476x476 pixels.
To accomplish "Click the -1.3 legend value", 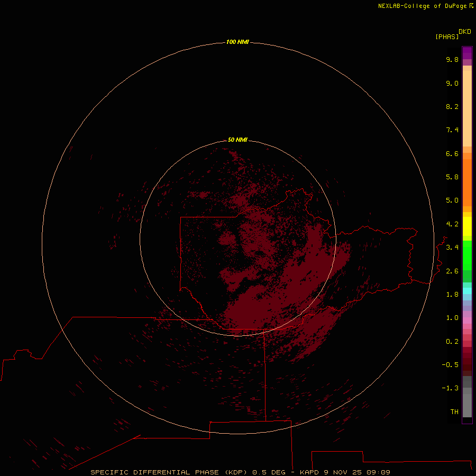I will coord(450,388).
